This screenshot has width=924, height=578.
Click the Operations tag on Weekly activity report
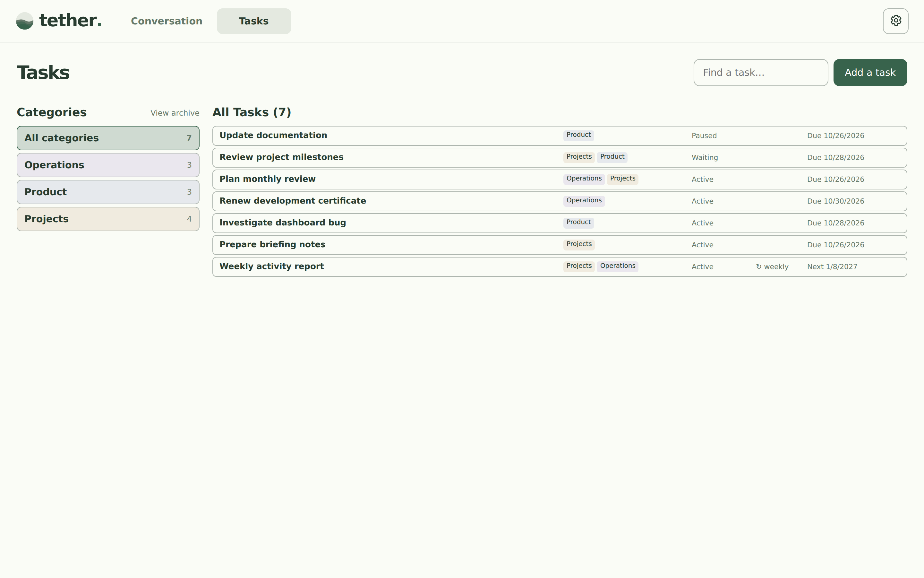tap(617, 266)
